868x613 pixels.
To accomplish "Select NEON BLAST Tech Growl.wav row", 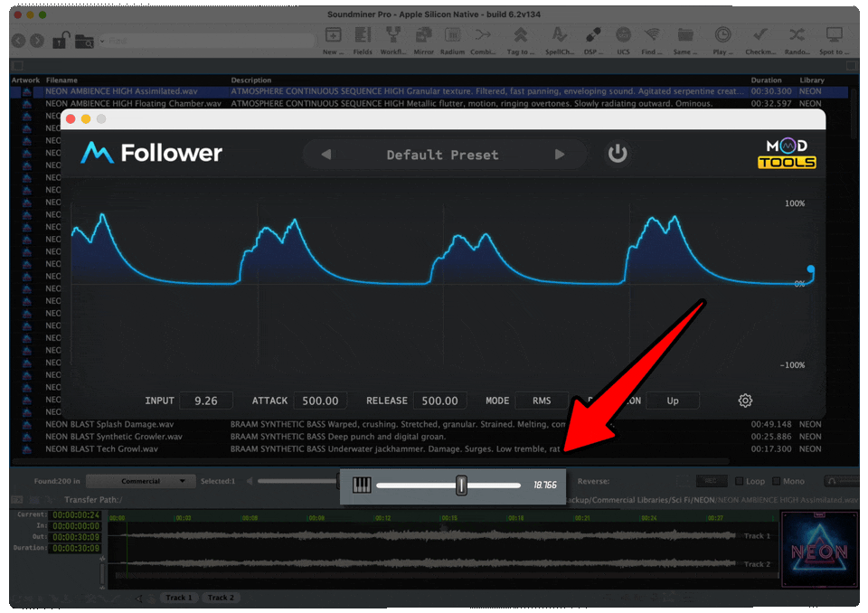I will [429, 448].
